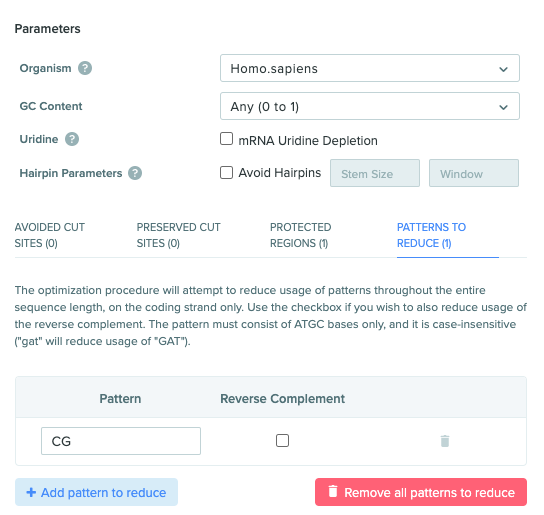Toggle Reverse Complement checkbox for CG pattern
This screenshot has height=515, width=544.
pos(282,440)
